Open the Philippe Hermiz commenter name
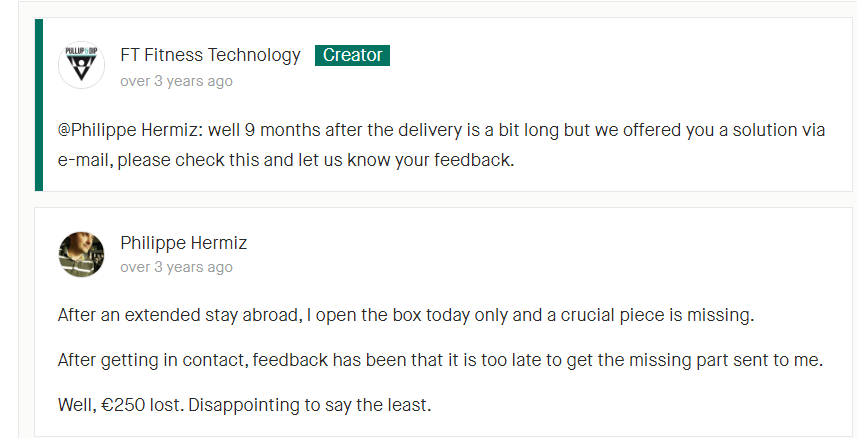The image size is (857, 438). pos(184,243)
